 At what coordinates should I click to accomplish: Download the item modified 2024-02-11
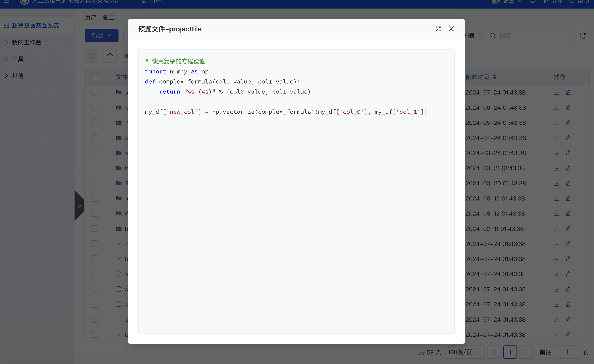(x=557, y=229)
